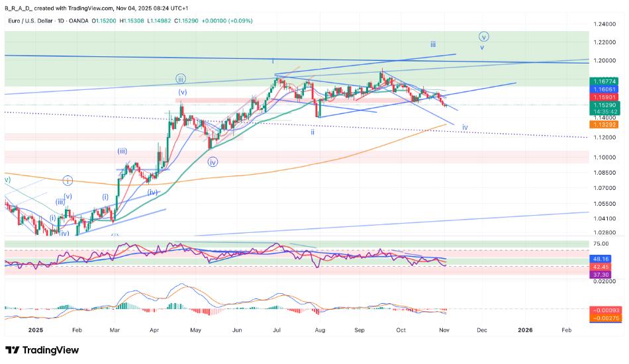629x364 pixels.
Task: Click the red 1.15901 price tag
Action: pyautogui.click(x=605, y=97)
